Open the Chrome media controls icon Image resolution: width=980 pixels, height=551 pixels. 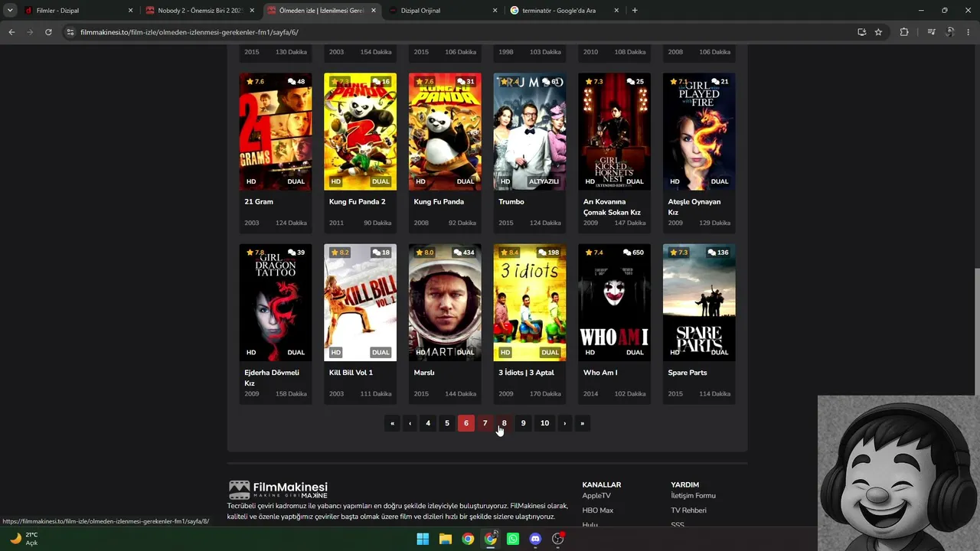coord(931,32)
